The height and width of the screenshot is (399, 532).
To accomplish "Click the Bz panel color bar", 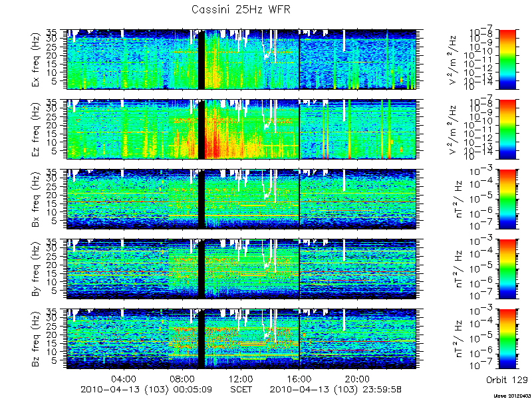I will coord(507,339).
